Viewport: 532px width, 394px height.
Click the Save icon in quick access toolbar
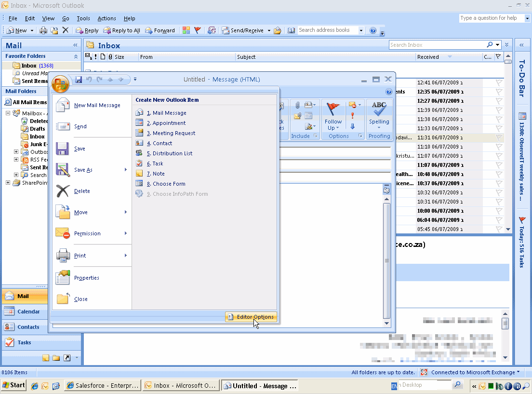[79, 80]
